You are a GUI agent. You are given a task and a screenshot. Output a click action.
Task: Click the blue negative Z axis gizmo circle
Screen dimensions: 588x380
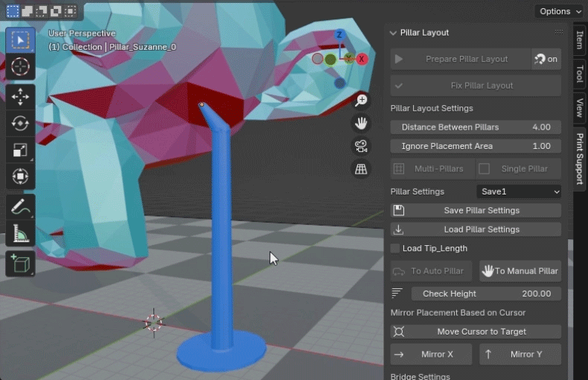[x=339, y=83]
